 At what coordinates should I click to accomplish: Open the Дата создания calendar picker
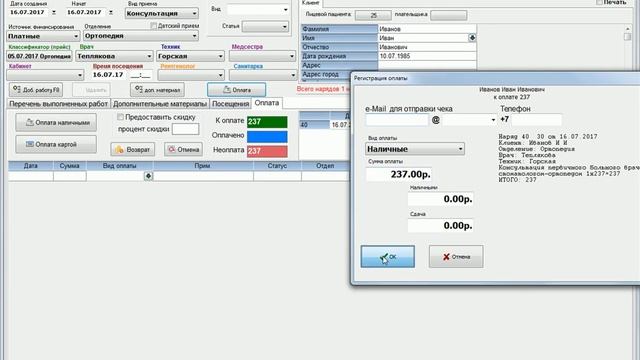tap(54, 13)
